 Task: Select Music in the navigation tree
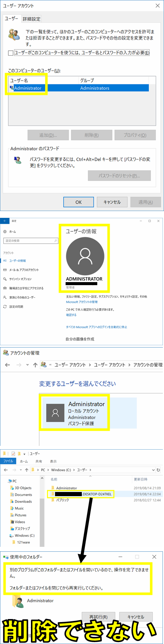(x=19, y=508)
